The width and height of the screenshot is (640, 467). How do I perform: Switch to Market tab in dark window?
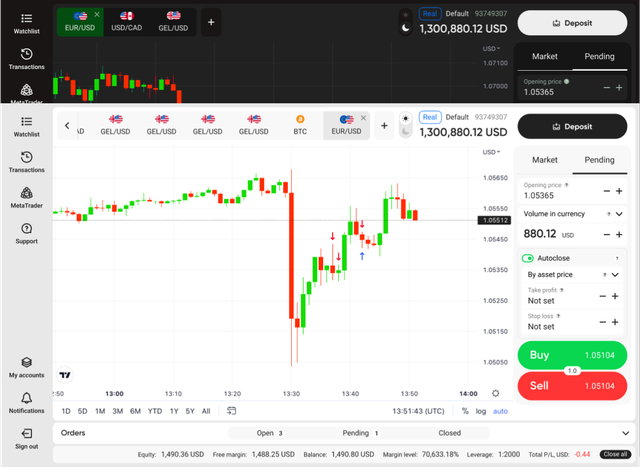(544, 56)
